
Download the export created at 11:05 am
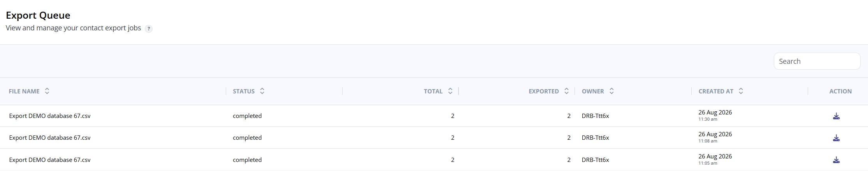(836, 160)
